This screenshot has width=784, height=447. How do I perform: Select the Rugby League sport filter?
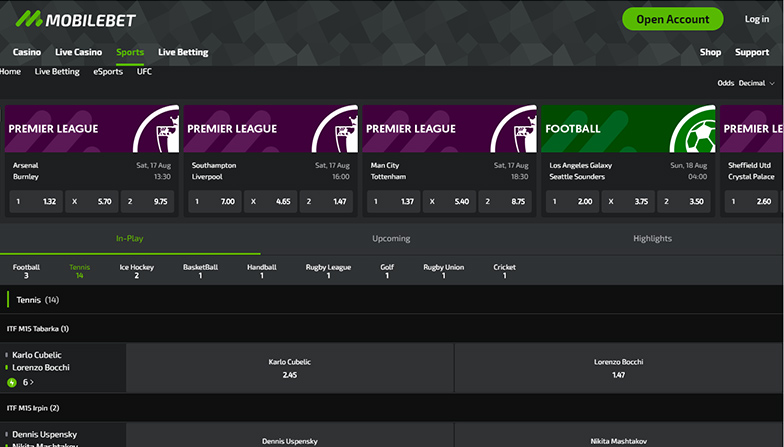(x=328, y=271)
